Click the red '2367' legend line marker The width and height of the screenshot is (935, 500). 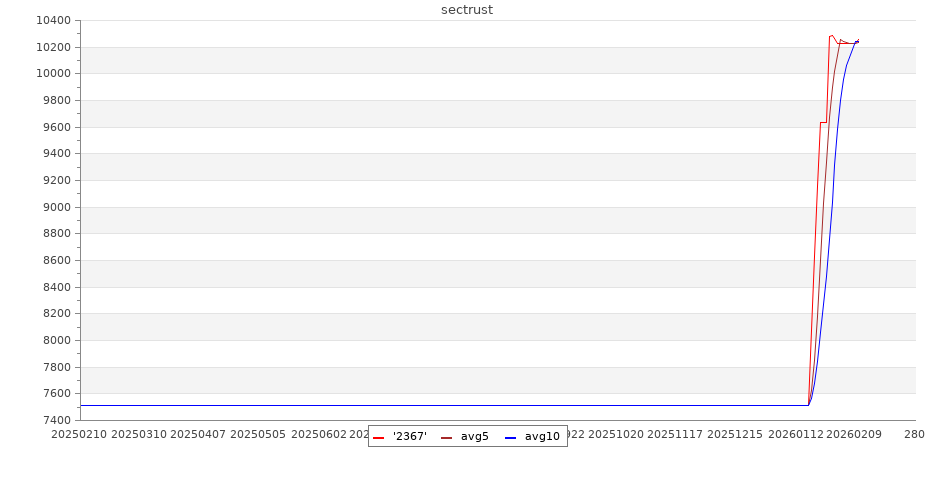[x=379, y=437]
